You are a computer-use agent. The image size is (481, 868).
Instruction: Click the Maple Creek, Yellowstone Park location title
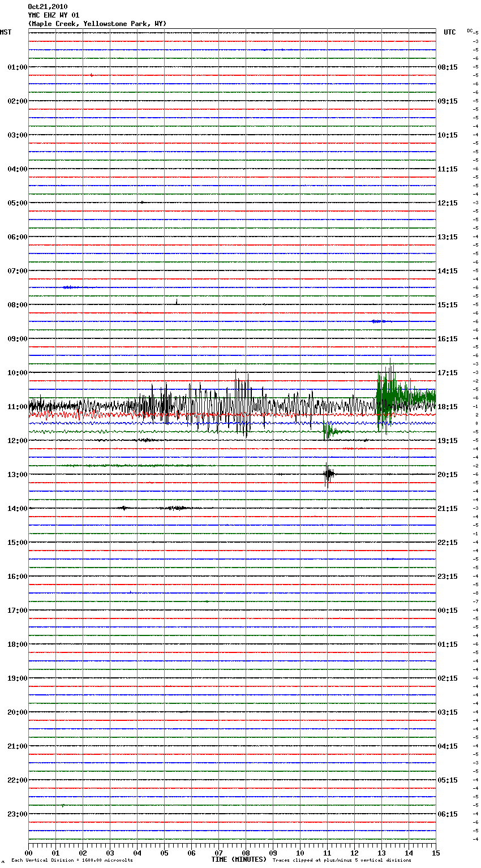pos(97,24)
